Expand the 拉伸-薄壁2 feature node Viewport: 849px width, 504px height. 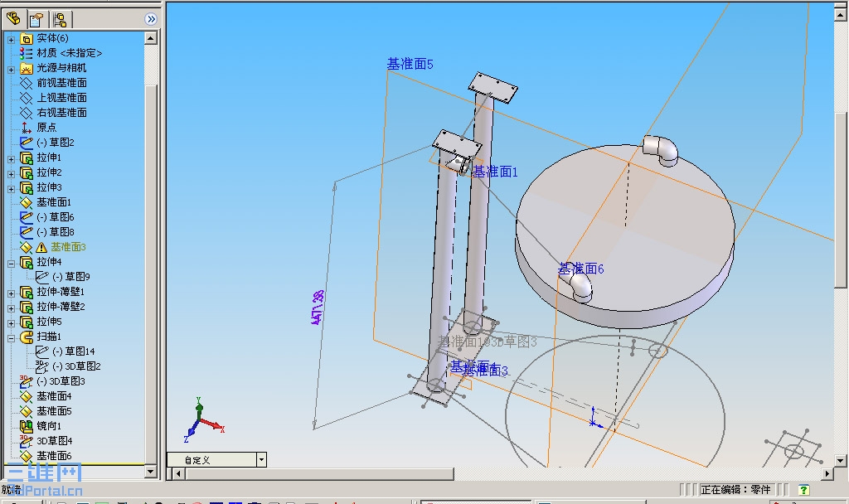pyautogui.click(x=11, y=308)
